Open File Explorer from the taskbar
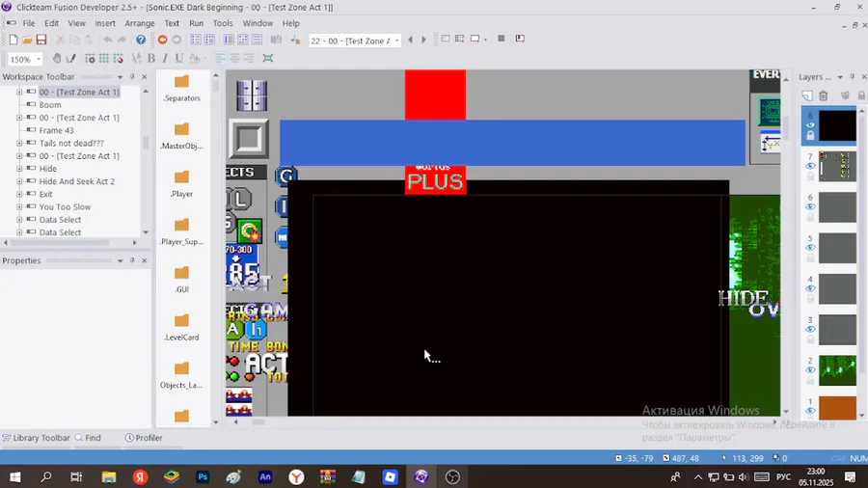 (x=108, y=477)
